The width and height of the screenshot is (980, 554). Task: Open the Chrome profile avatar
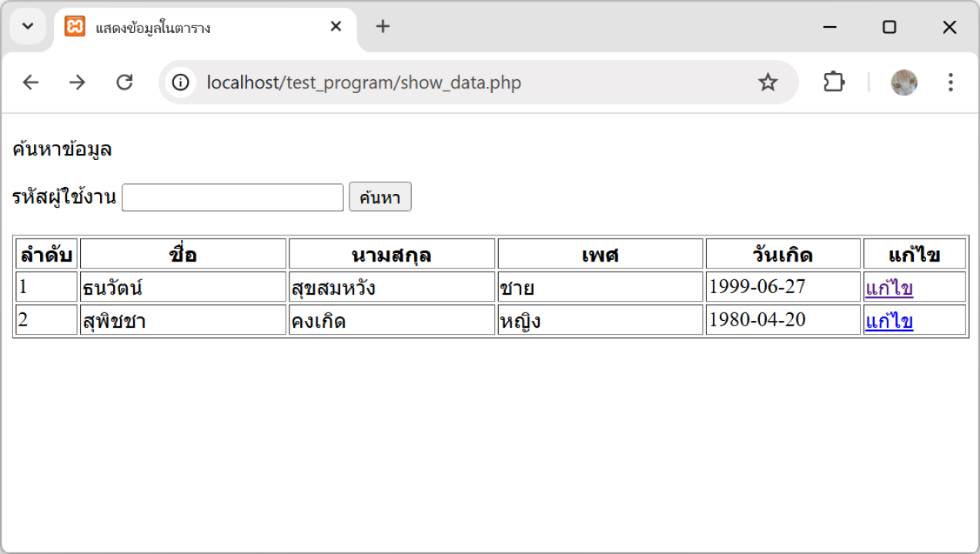(x=904, y=82)
